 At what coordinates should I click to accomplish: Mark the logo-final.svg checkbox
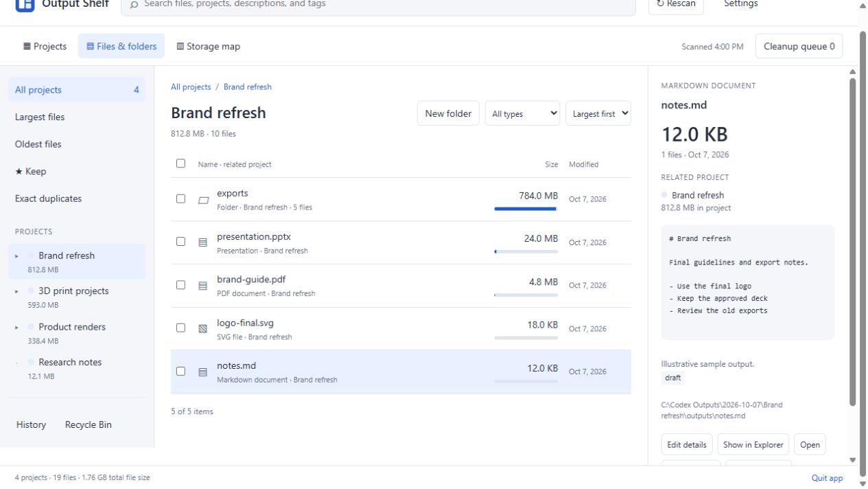click(x=180, y=328)
